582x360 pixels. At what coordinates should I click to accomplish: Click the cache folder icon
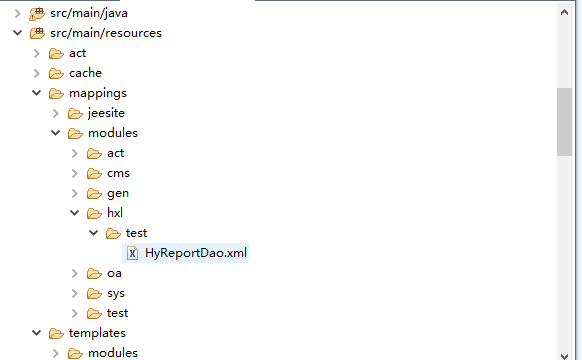coord(56,73)
